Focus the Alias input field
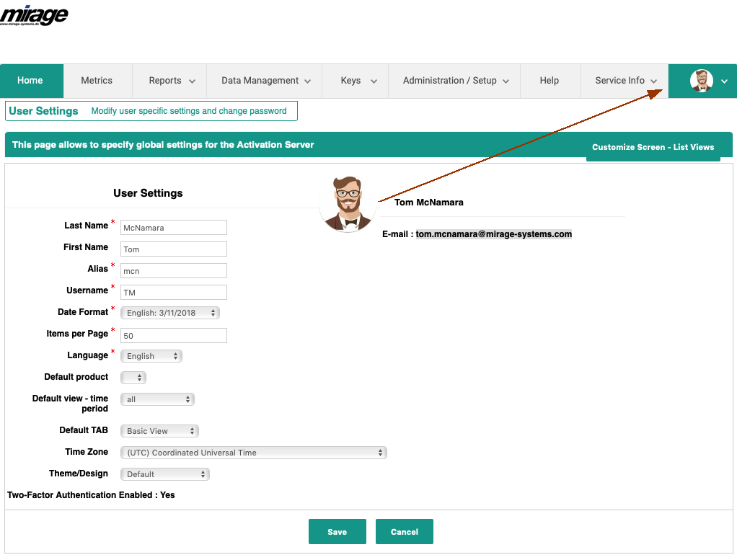 (x=173, y=271)
